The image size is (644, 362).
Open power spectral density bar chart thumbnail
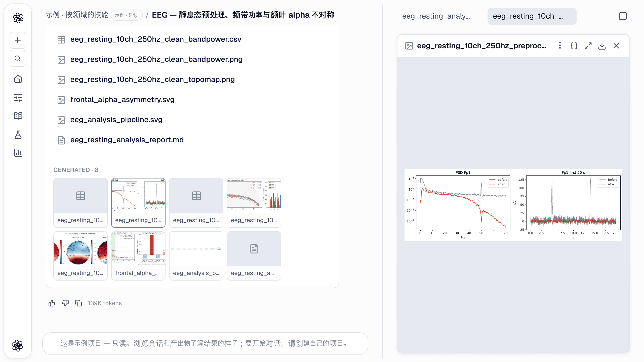[x=254, y=203]
